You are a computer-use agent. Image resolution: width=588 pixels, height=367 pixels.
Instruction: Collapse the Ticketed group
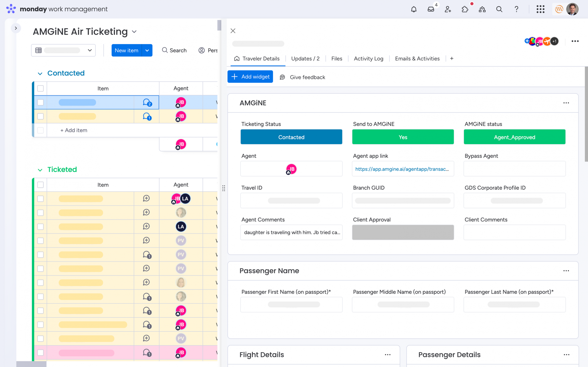(40, 170)
